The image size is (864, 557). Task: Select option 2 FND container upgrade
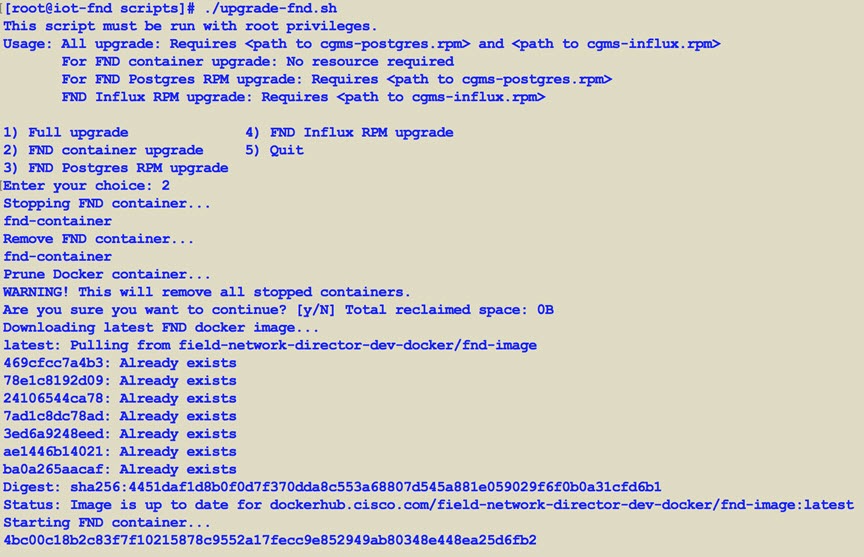pyautogui.click(x=103, y=150)
